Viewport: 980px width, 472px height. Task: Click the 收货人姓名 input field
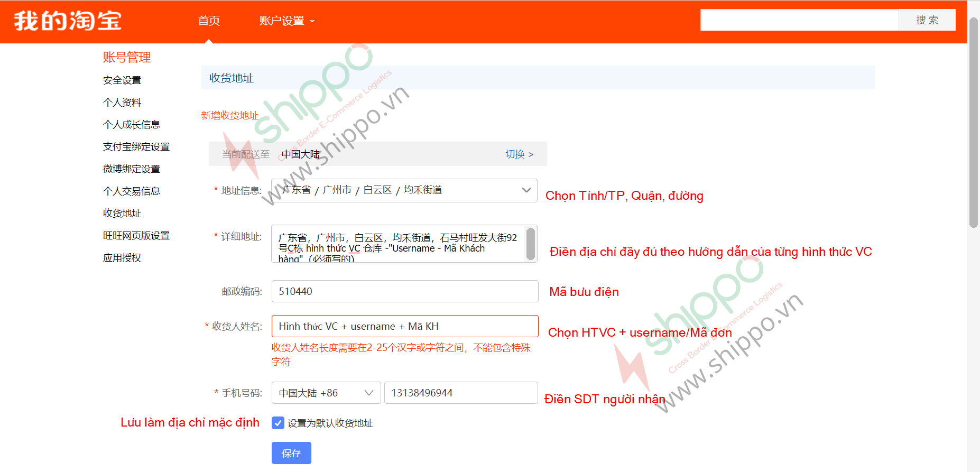tap(405, 326)
